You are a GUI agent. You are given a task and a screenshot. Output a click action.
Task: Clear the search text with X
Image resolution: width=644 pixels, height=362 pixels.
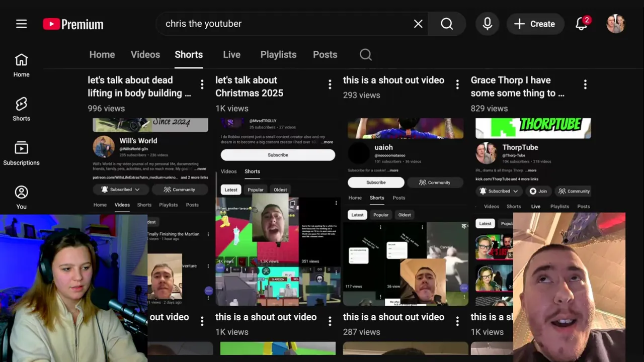click(x=418, y=24)
